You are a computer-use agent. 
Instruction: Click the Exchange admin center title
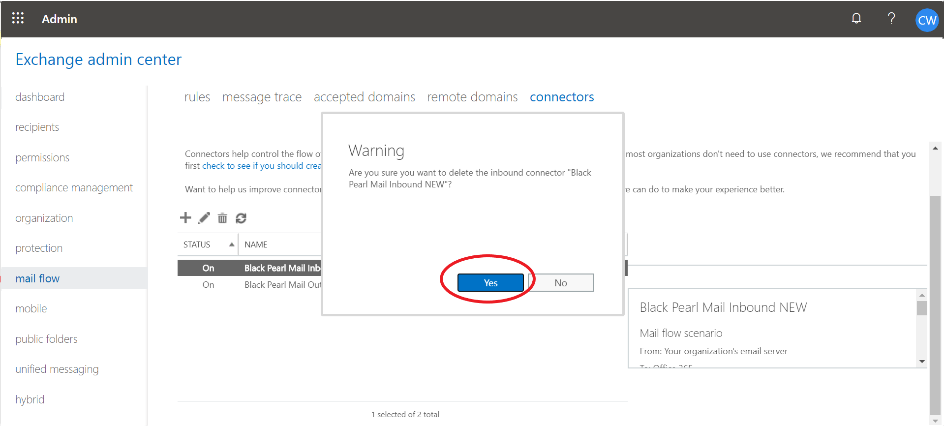point(99,60)
